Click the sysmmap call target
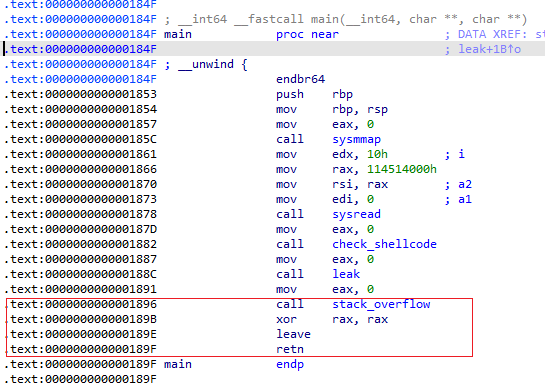545x383 pixels. 356,139
